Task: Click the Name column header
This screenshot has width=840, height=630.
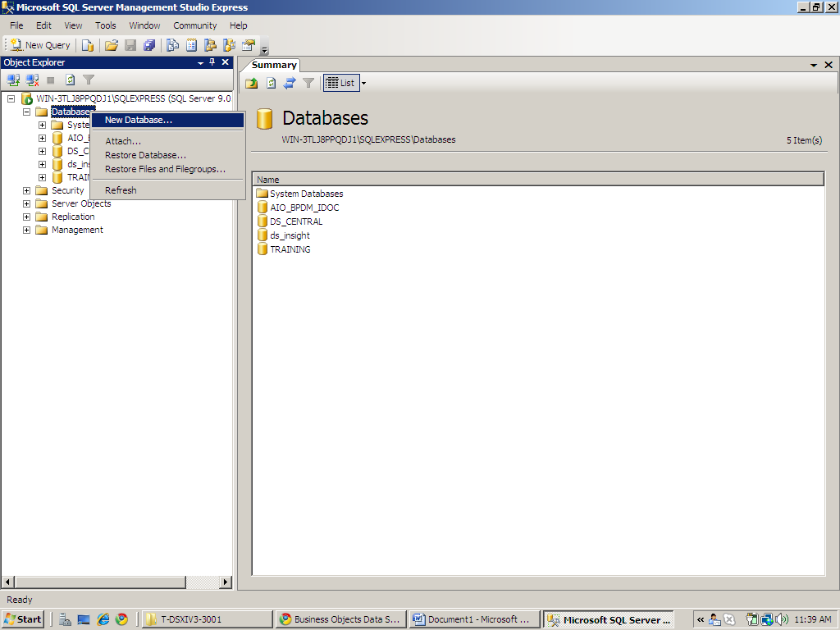Action: tap(538, 180)
